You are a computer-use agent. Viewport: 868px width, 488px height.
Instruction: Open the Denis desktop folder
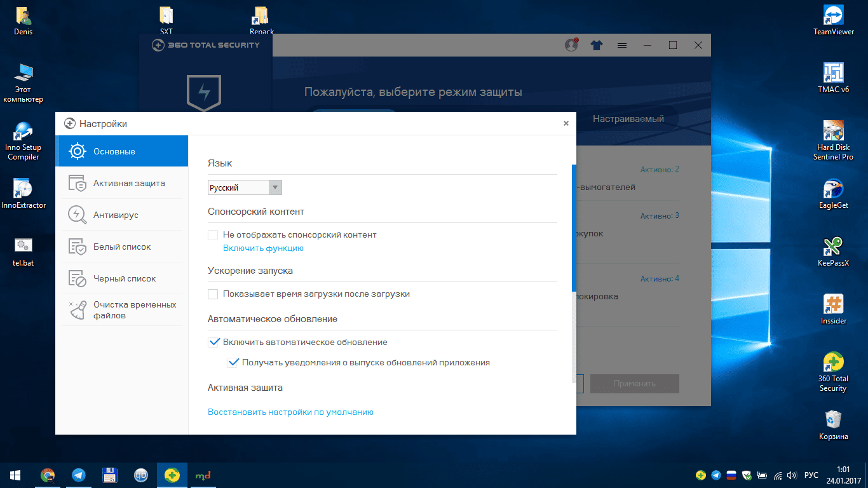click(x=23, y=22)
